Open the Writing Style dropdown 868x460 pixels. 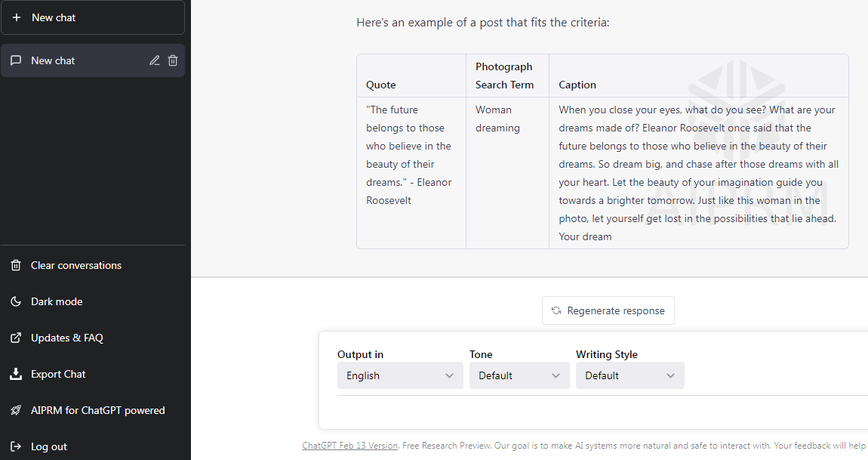(630, 375)
